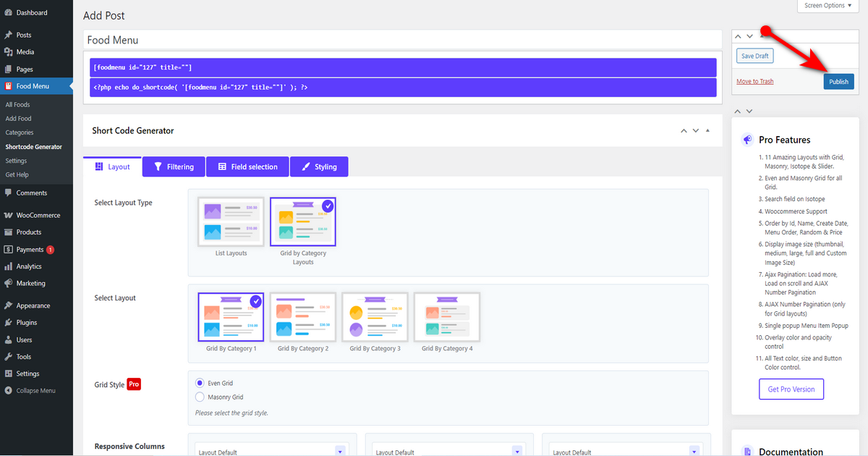Move Pro Features box down
This screenshot has height=456, width=868.
coord(749,111)
